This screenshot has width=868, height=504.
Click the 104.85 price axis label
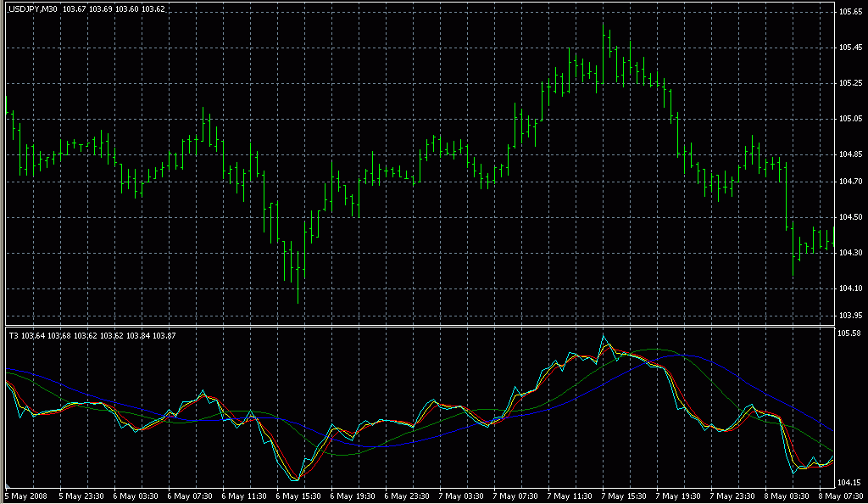[x=850, y=154]
